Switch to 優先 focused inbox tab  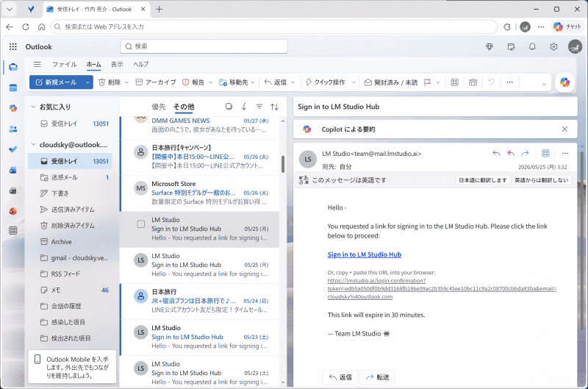(159, 107)
